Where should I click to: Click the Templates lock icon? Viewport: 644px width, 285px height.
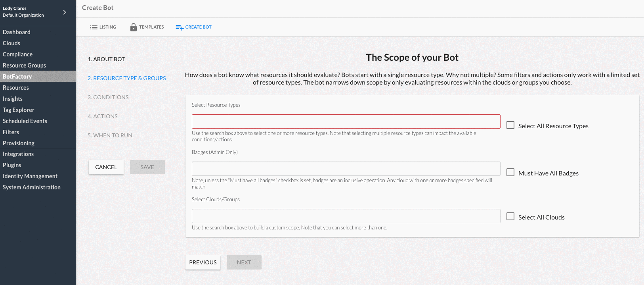[134, 27]
